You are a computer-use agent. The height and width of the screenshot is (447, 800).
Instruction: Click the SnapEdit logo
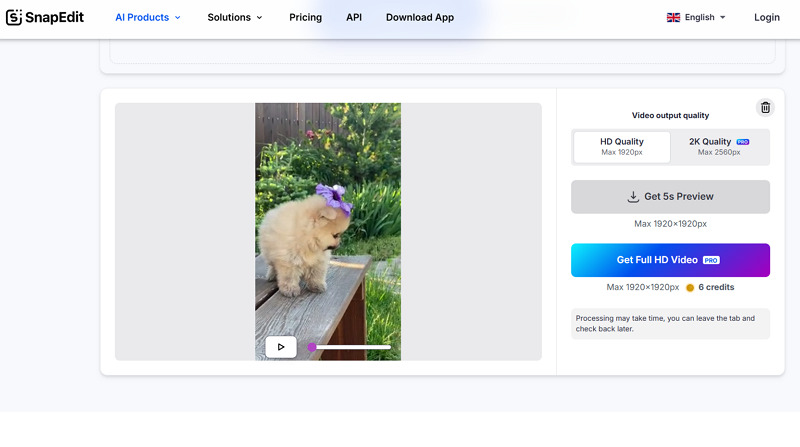[x=45, y=17]
